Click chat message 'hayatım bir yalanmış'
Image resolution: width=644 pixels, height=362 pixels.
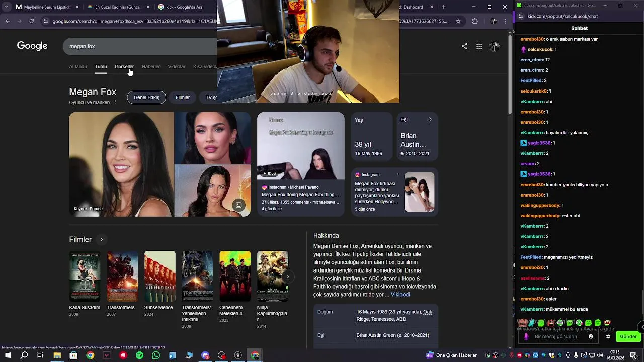[x=567, y=133]
